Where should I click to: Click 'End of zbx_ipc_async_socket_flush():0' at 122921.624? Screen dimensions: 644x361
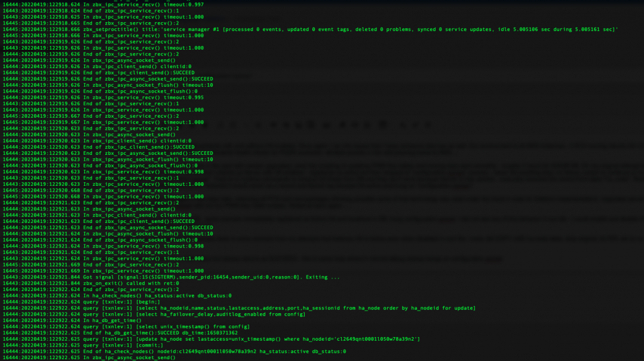pos(100,240)
